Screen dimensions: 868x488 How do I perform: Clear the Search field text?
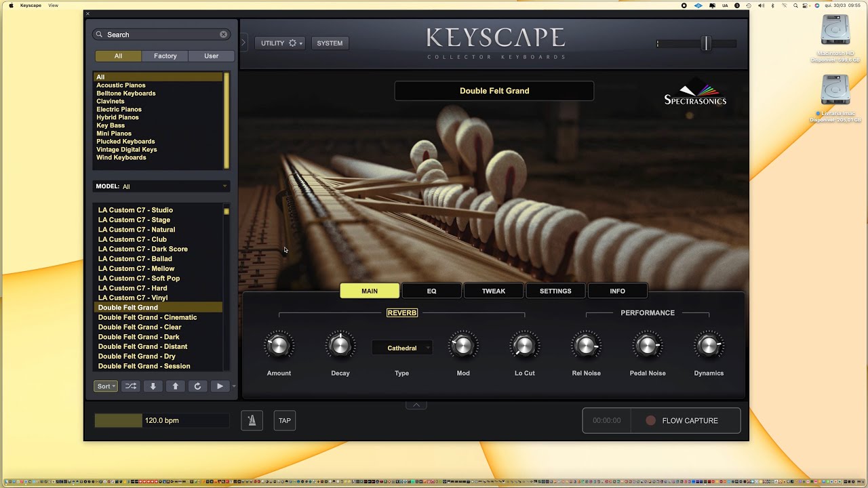(x=223, y=35)
